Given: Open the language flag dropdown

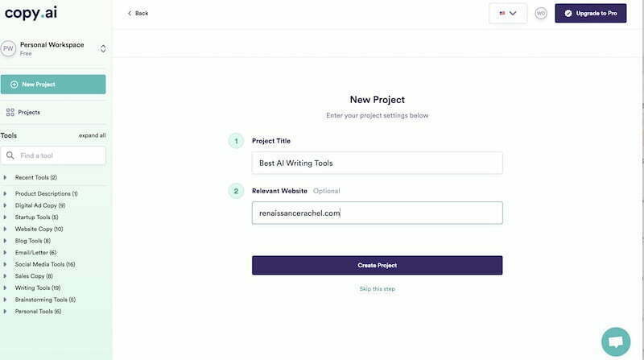Looking at the screenshot, I should 508,13.
